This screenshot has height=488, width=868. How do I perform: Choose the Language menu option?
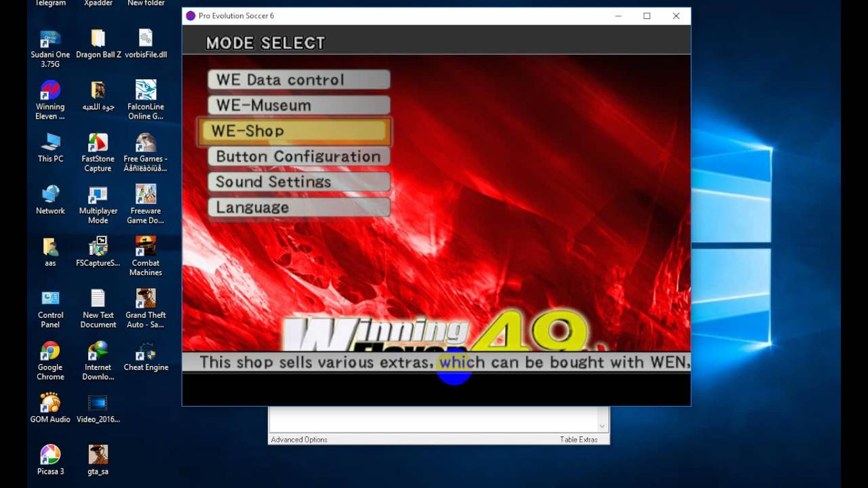299,207
